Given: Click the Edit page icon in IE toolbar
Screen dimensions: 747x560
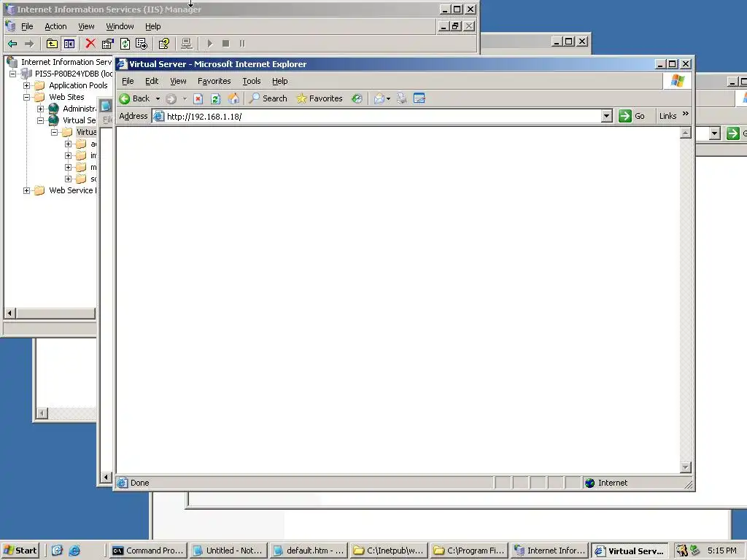Looking at the screenshot, I should [419, 98].
